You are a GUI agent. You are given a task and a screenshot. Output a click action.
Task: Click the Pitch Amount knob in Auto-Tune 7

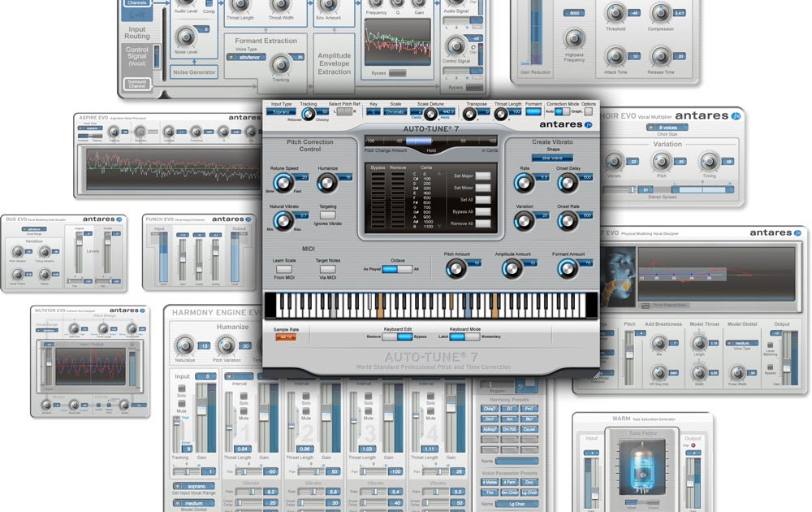tap(456, 268)
